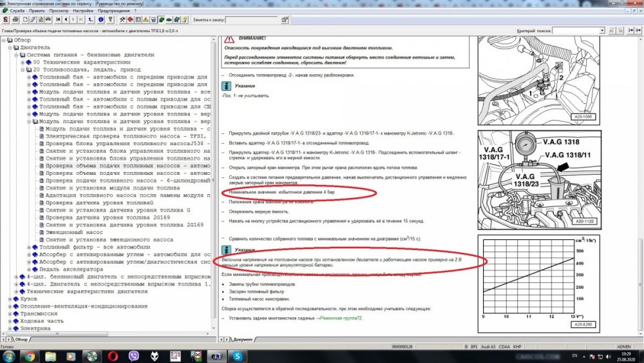Go to first page navigation arrow
Viewport: 644px width, 363px height.
pos(58,20)
